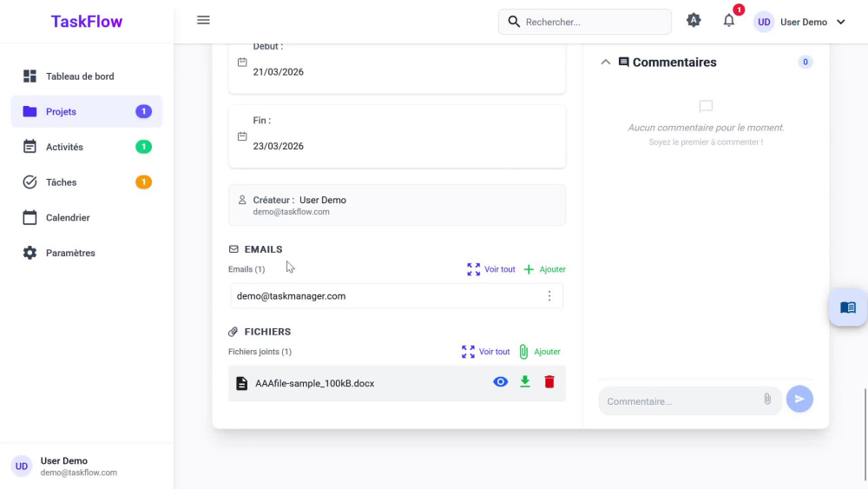Open the hamburger menu in the header
The width and height of the screenshot is (868, 489).
coord(203,21)
